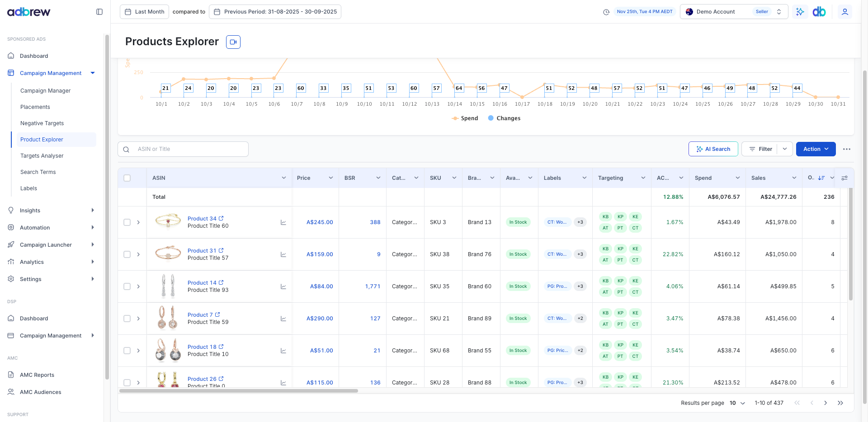Click the AI sparkle icon in top bar

click(800, 12)
